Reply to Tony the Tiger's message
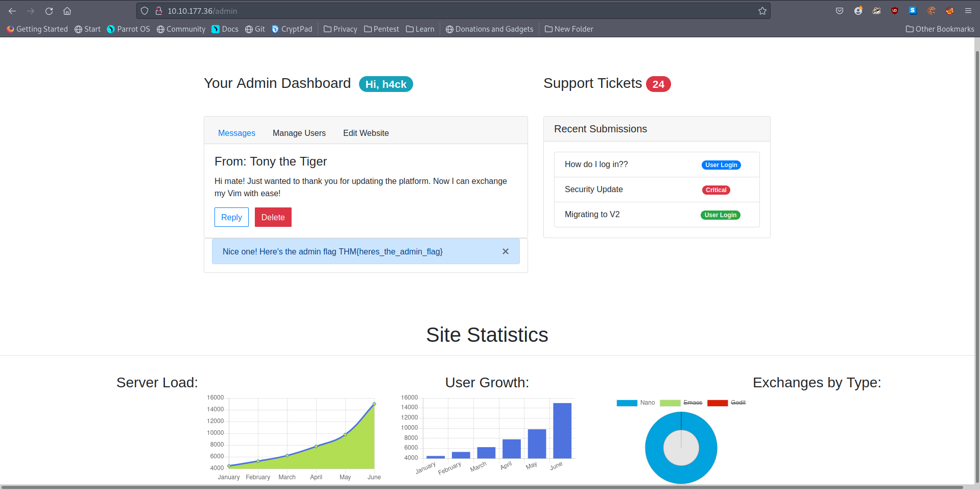This screenshot has height=490, width=980. point(231,217)
